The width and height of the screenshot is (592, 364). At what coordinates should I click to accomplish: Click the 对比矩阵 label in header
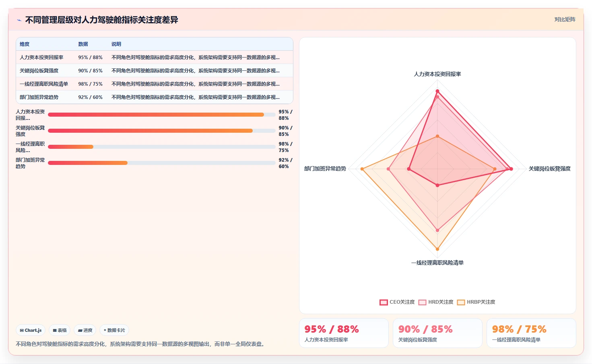[565, 19]
